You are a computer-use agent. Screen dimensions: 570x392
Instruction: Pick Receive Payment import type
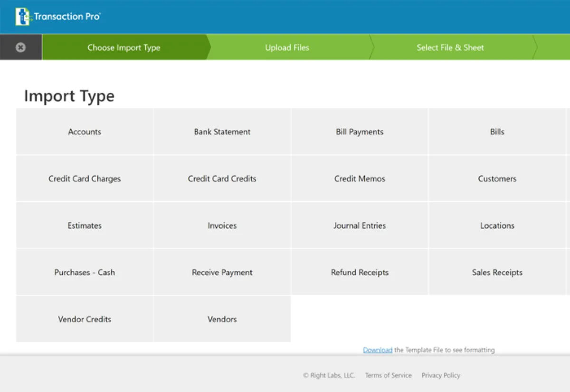(222, 272)
